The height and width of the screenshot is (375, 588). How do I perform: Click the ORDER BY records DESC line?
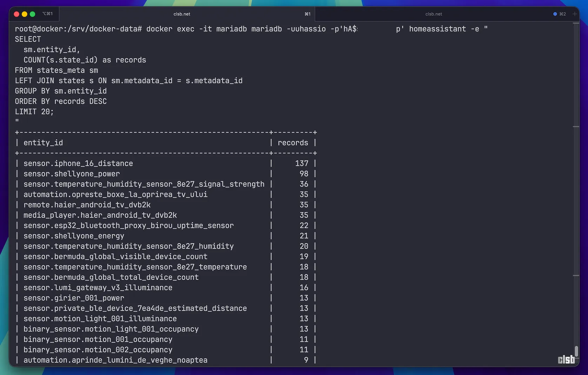click(61, 102)
